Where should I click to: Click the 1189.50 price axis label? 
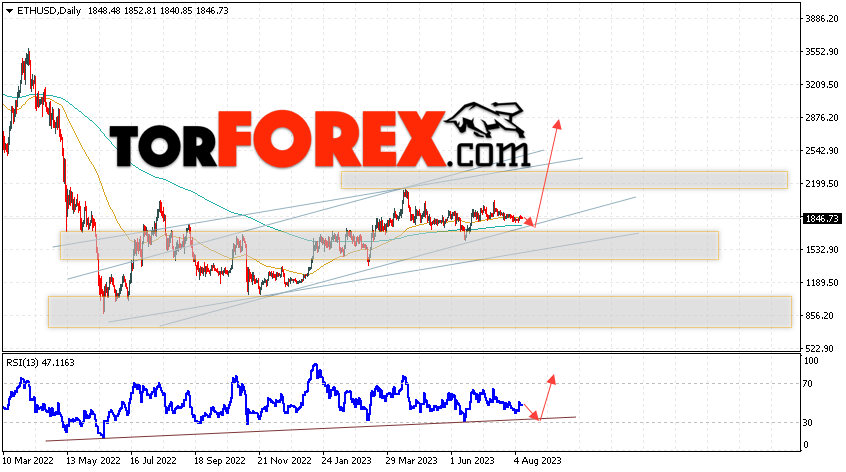[822, 283]
